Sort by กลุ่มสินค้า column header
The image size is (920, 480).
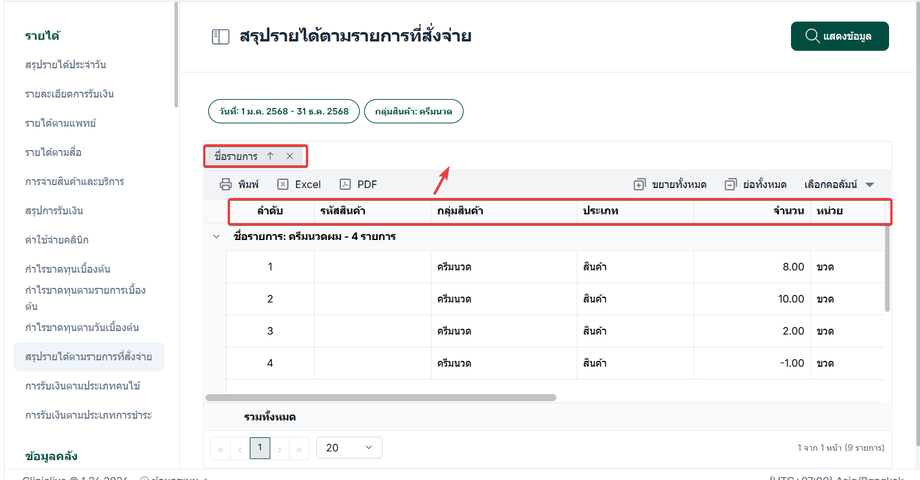pos(504,211)
